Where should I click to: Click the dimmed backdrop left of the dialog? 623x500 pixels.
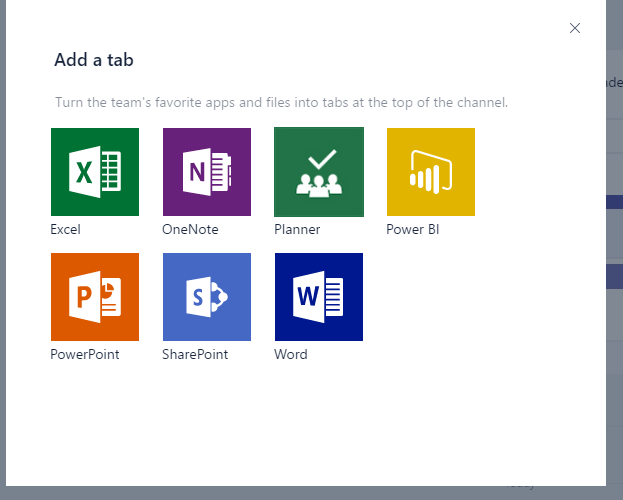pyautogui.click(x=8, y=250)
